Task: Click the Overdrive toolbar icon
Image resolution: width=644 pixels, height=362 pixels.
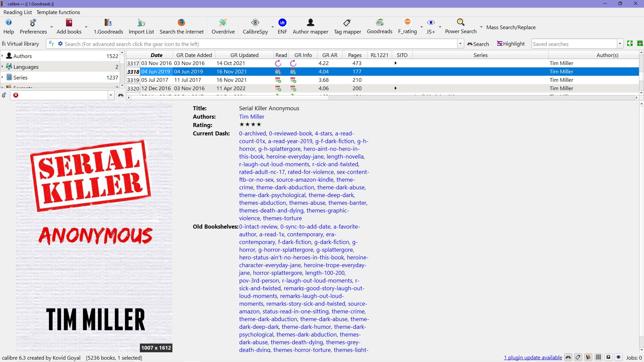Action: click(223, 26)
